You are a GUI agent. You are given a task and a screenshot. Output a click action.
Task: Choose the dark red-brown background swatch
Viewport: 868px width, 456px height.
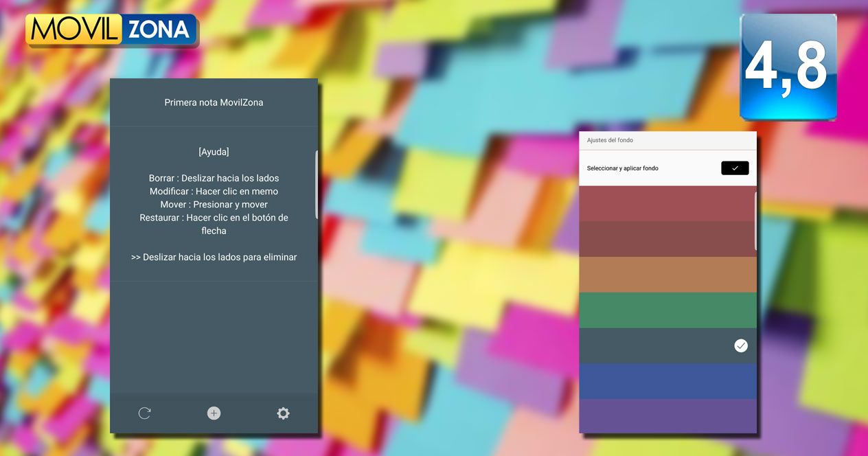667,239
